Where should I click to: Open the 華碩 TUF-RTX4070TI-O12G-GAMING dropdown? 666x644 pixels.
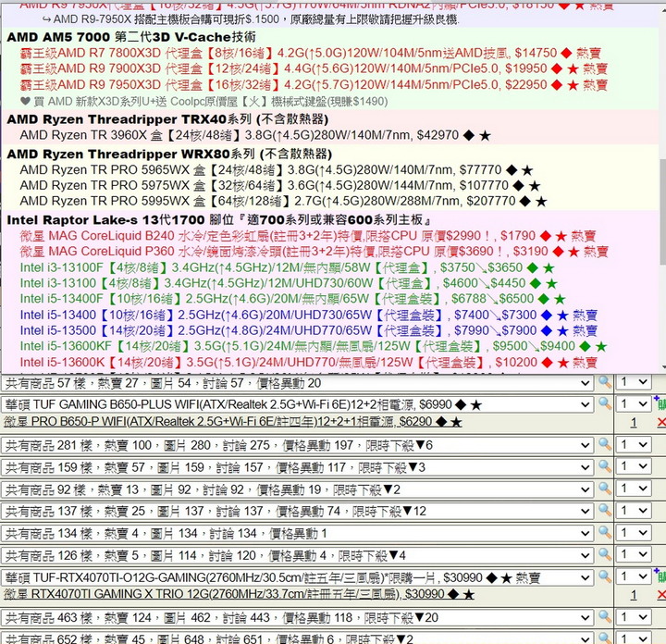point(297,577)
